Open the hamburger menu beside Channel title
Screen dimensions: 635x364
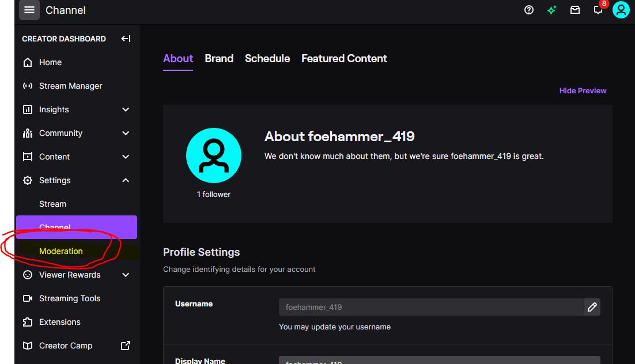pyautogui.click(x=28, y=10)
